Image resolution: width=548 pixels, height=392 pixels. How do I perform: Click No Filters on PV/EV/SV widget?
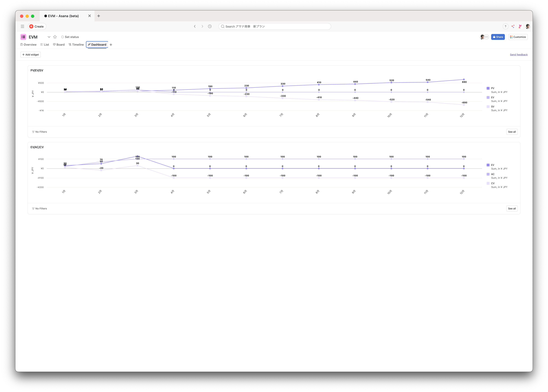(x=39, y=132)
